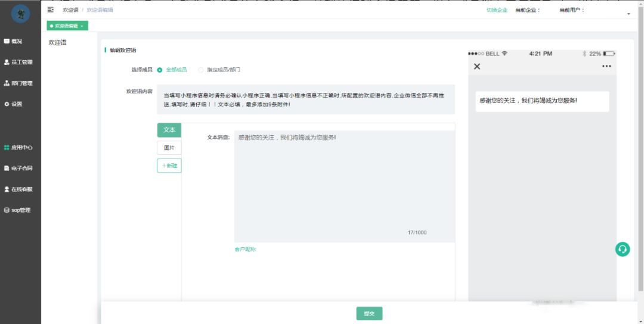Select the 全部成员 radio option
This screenshot has height=324, width=644.
[160, 70]
